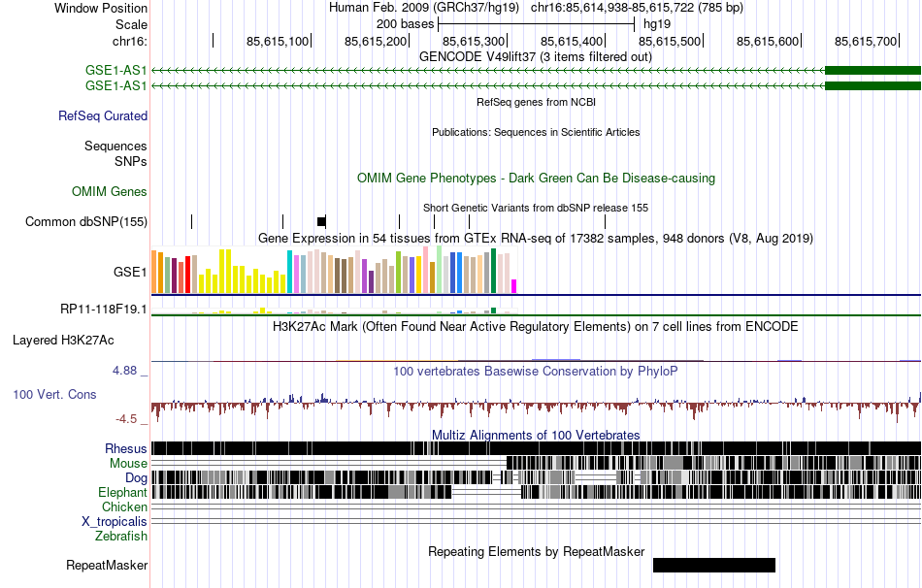Click the RefSeq genes from NCBI title

pos(536,102)
